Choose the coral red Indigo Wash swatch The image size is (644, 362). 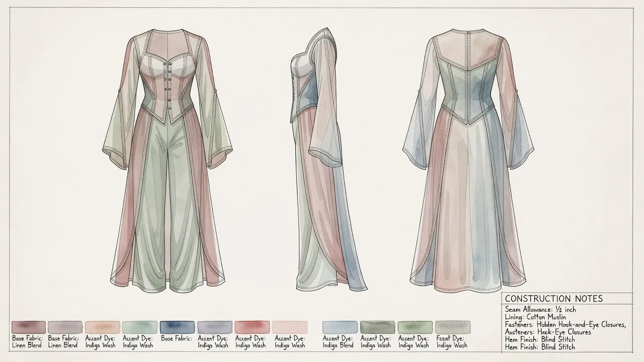(252, 327)
